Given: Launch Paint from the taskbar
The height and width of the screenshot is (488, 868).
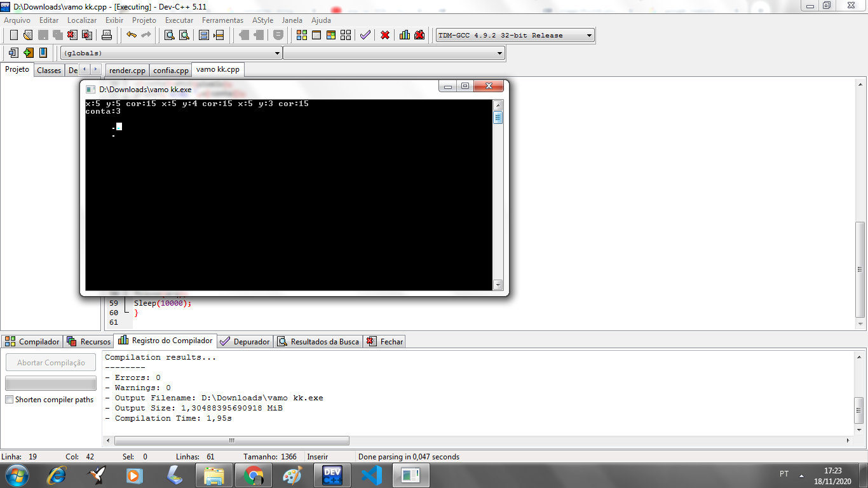Looking at the screenshot, I should tap(293, 475).
